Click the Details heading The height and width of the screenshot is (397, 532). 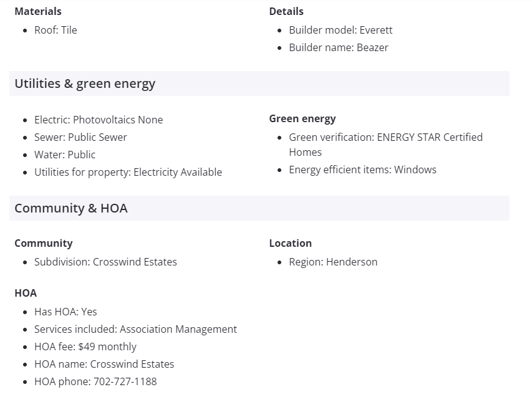click(286, 11)
